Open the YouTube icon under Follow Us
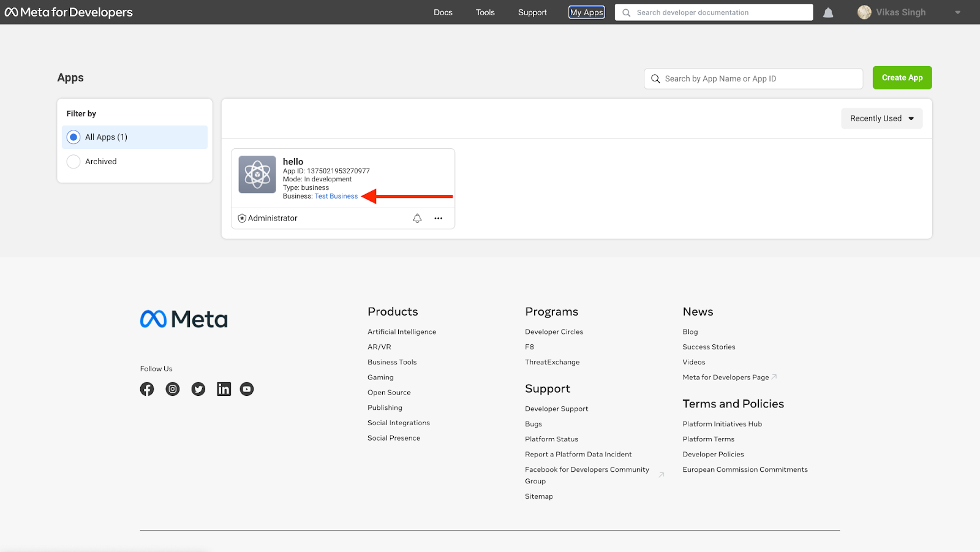The image size is (980, 552). [x=247, y=389]
